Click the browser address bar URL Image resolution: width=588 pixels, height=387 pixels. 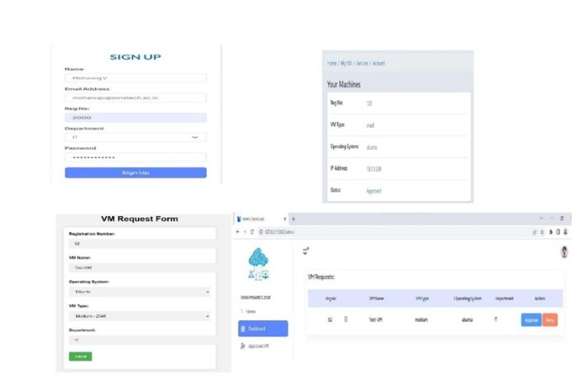coord(279,232)
